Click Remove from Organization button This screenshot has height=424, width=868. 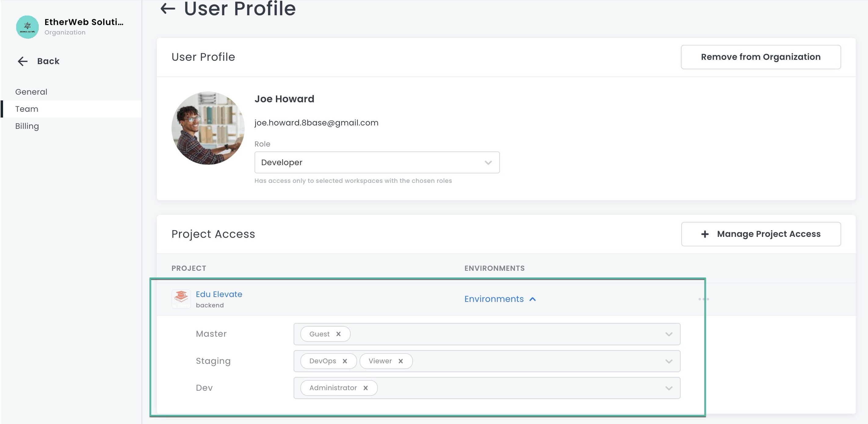point(761,57)
